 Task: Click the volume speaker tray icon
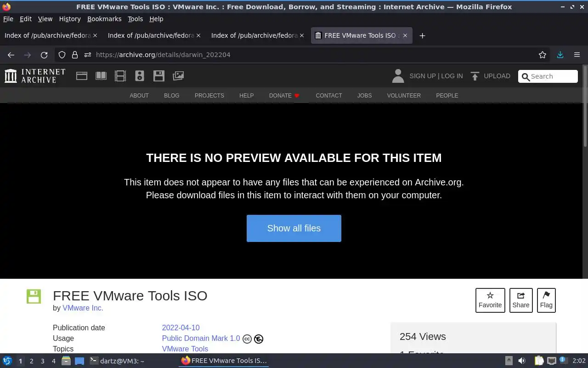(x=522, y=361)
